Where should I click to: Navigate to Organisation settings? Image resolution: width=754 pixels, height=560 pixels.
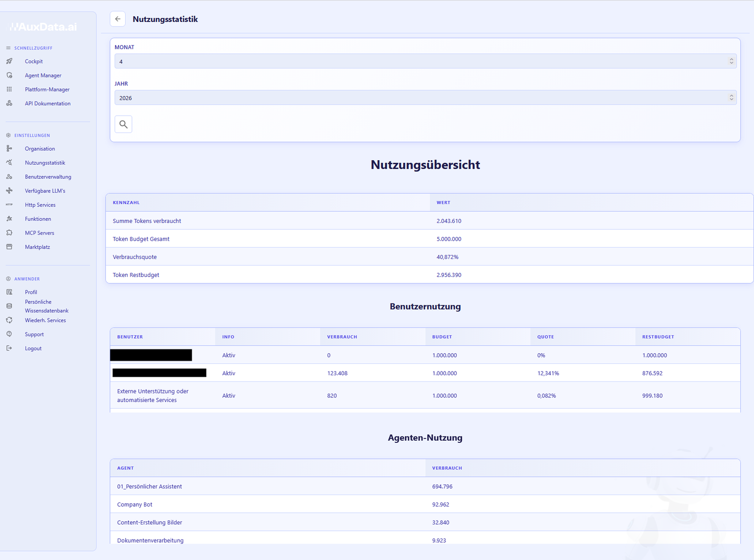[40, 149]
